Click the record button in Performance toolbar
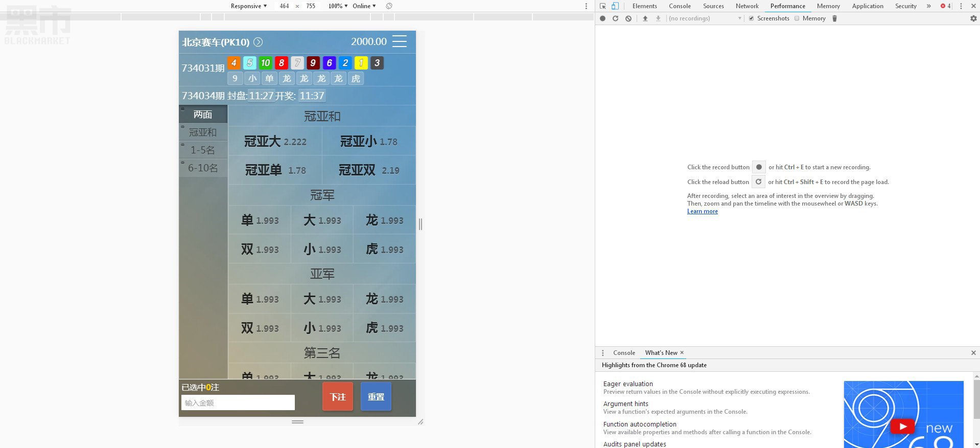Screen dimensions: 980x448 [602, 18]
